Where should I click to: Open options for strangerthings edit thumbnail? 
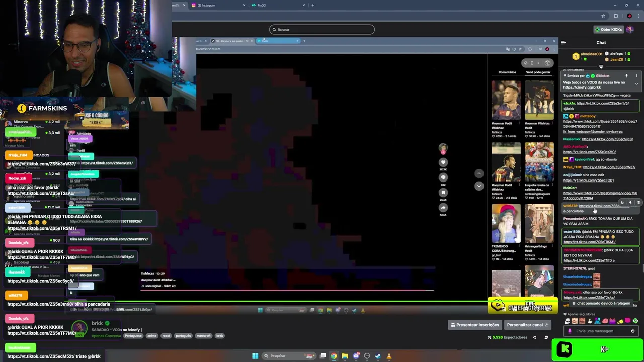coord(552,247)
